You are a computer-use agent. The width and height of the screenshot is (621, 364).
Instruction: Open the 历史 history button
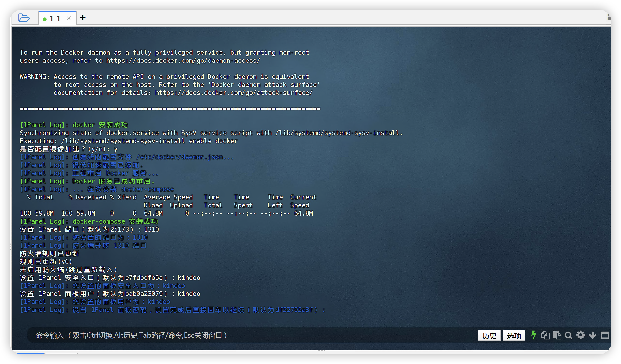[489, 335]
